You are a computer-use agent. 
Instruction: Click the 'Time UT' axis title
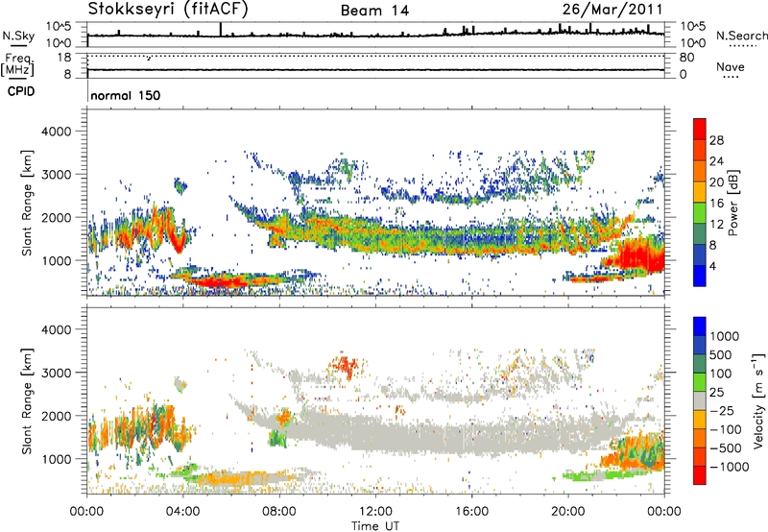[x=375, y=525]
